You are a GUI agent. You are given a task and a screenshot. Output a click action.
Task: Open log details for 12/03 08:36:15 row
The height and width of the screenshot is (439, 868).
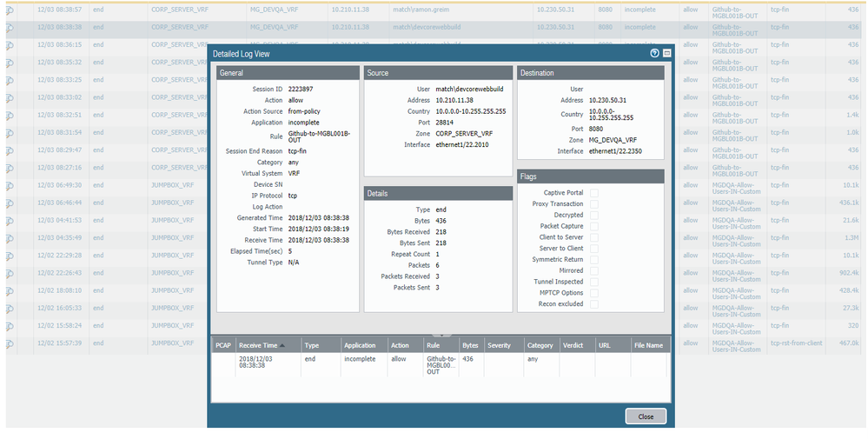click(10, 46)
